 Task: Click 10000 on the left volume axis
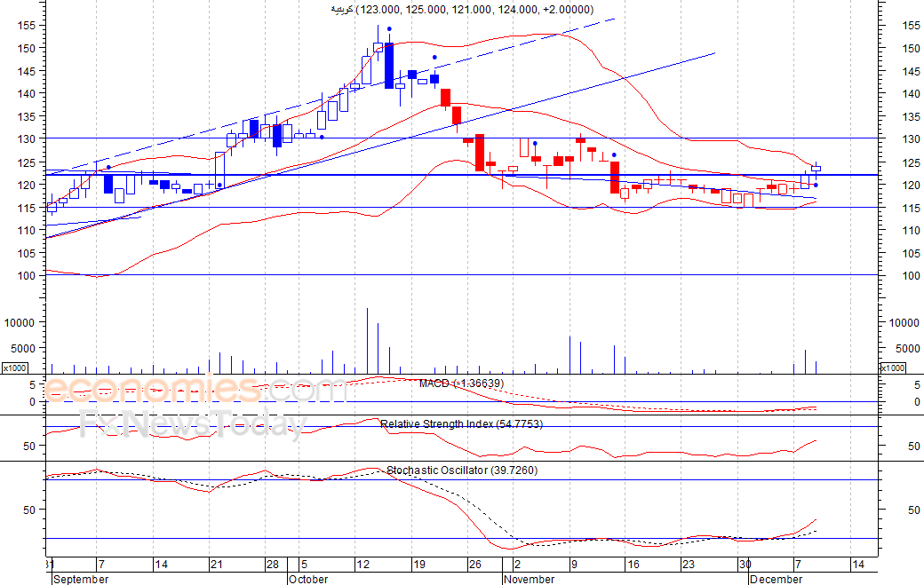point(20,322)
